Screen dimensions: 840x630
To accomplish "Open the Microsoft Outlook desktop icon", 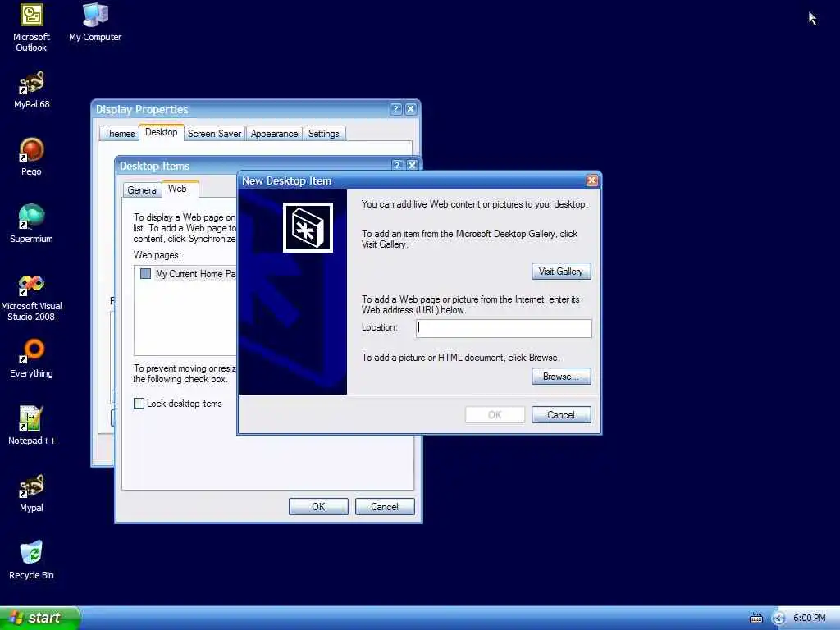I will click(x=31, y=28).
